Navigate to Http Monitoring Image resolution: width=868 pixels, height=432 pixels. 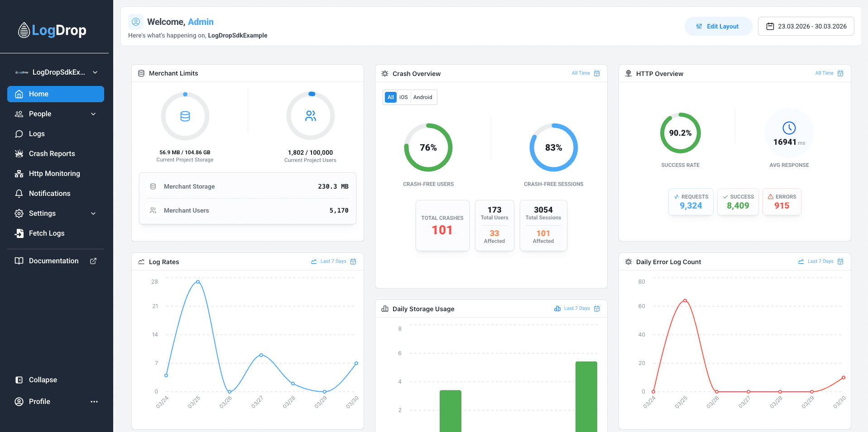56,174
